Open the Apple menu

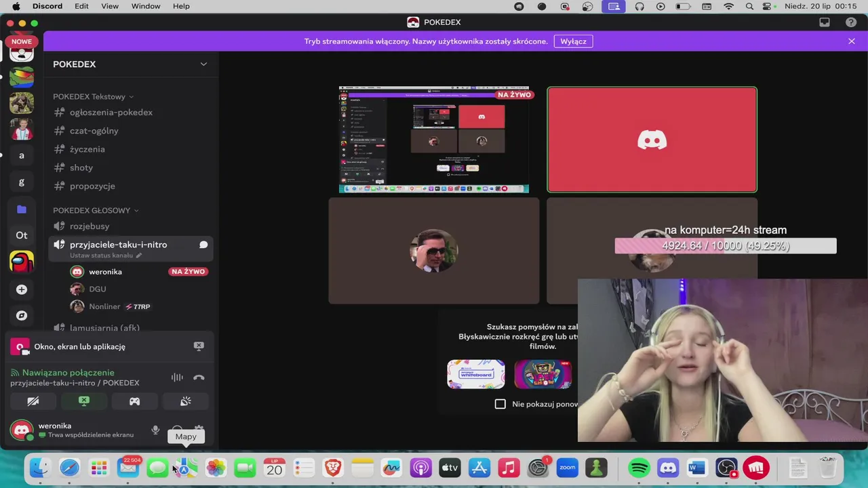pyautogui.click(x=16, y=6)
